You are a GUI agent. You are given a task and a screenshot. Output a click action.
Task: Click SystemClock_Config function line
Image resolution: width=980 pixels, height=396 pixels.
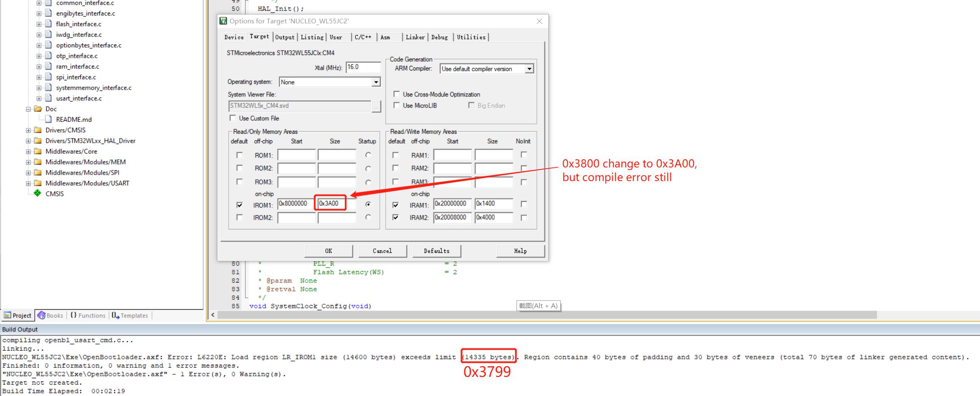click(310, 306)
